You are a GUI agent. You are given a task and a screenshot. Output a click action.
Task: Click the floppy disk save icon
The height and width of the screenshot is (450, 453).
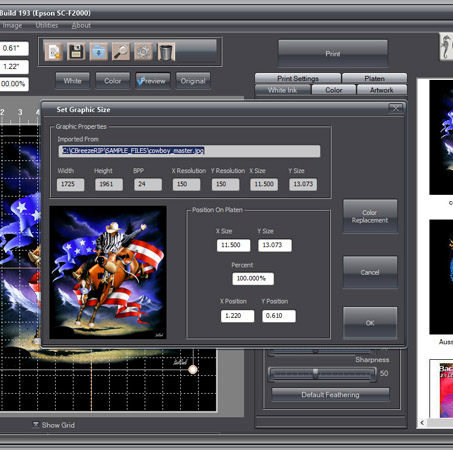76,52
